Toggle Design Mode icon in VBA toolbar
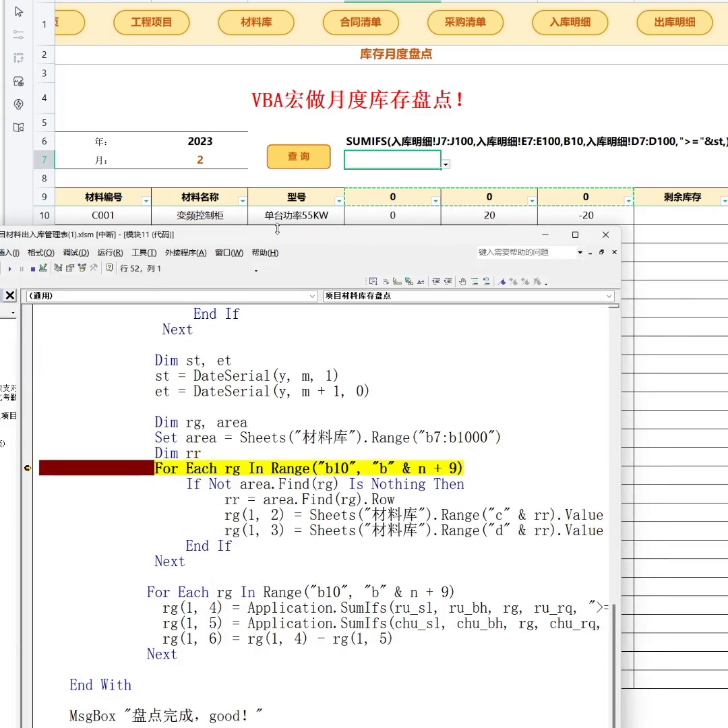728x728 pixels. (43, 268)
